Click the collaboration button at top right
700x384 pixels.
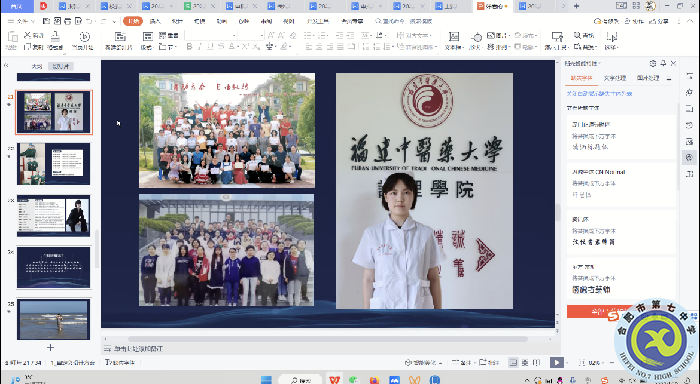pos(634,21)
